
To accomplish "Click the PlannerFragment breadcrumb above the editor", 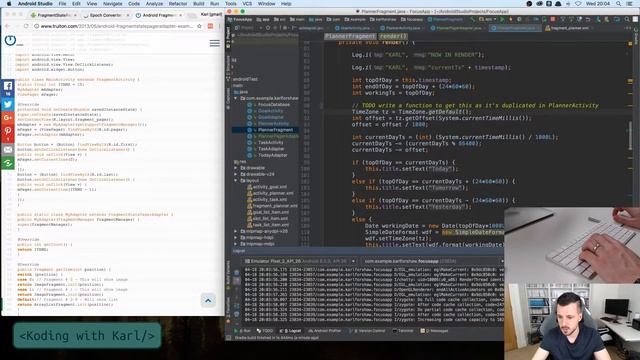I will coord(350,36).
